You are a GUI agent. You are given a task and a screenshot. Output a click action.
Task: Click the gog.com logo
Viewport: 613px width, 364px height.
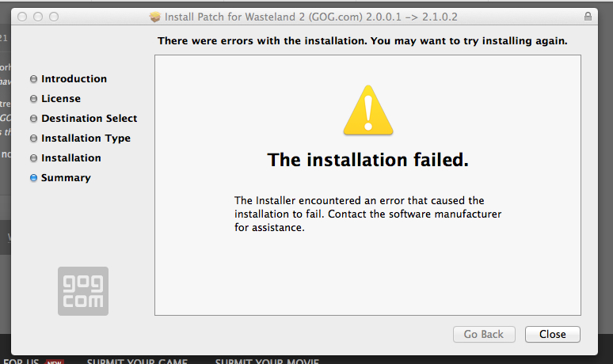pos(83,291)
